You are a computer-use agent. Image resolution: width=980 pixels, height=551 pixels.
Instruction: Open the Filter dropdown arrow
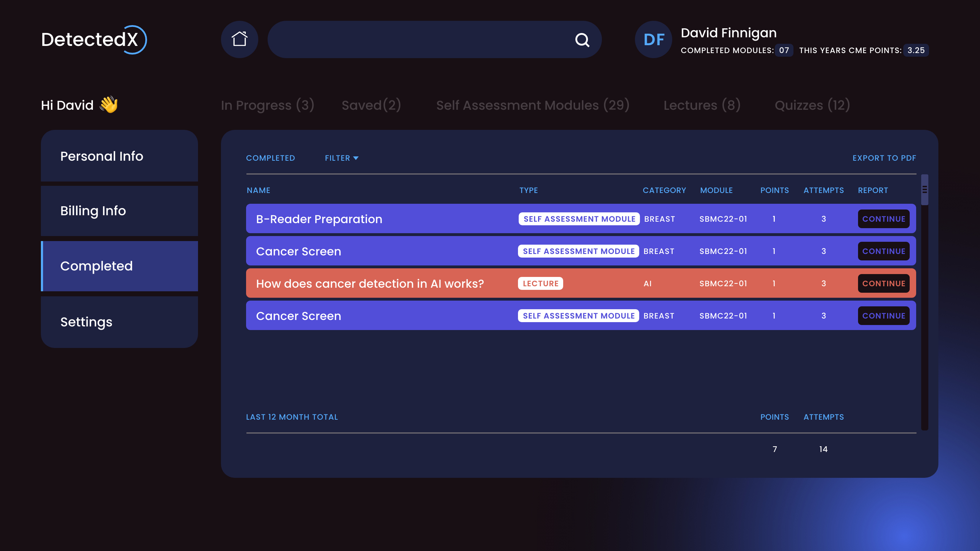(x=356, y=158)
